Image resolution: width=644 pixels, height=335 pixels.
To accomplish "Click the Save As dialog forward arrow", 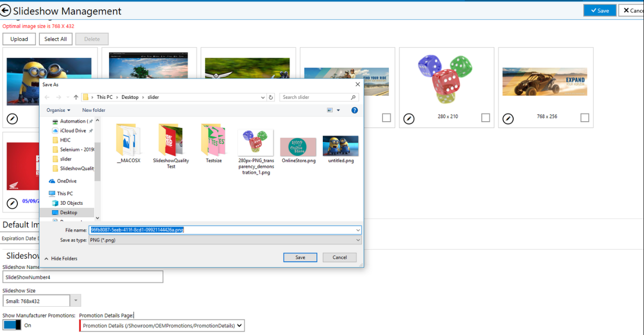I will (x=59, y=97).
